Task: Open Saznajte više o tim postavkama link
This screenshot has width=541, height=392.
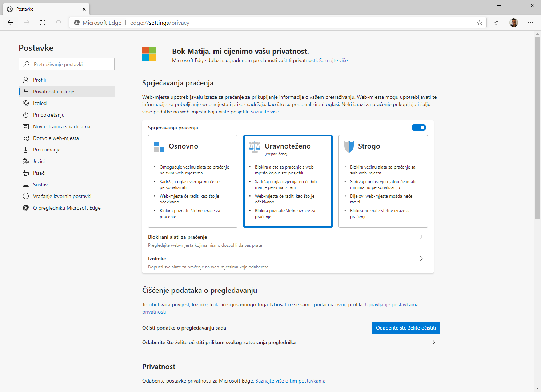Action: click(290, 381)
